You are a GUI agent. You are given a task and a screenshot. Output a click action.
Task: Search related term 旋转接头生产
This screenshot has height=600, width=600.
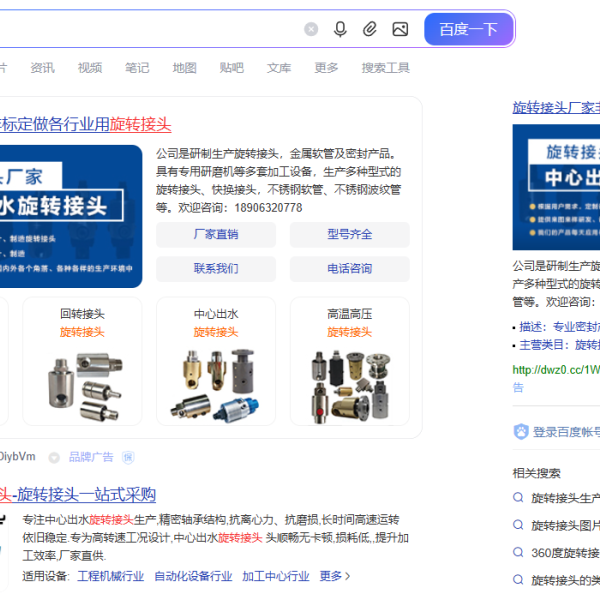565,498
